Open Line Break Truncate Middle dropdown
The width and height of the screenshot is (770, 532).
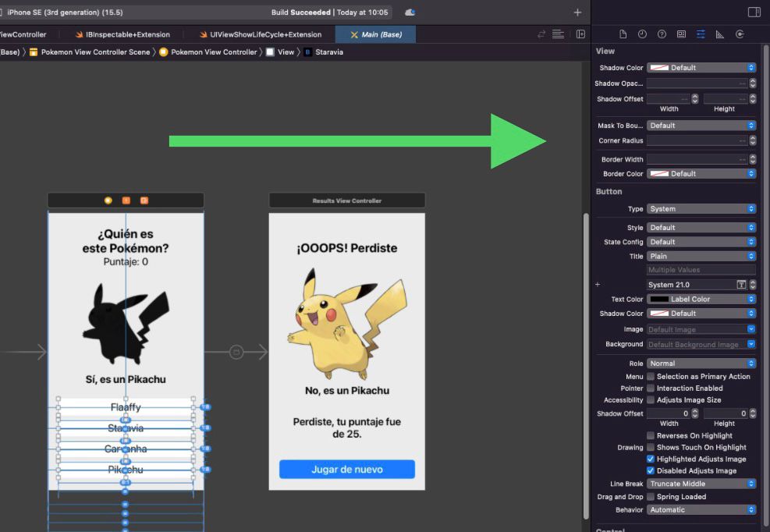pyautogui.click(x=701, y=484)
